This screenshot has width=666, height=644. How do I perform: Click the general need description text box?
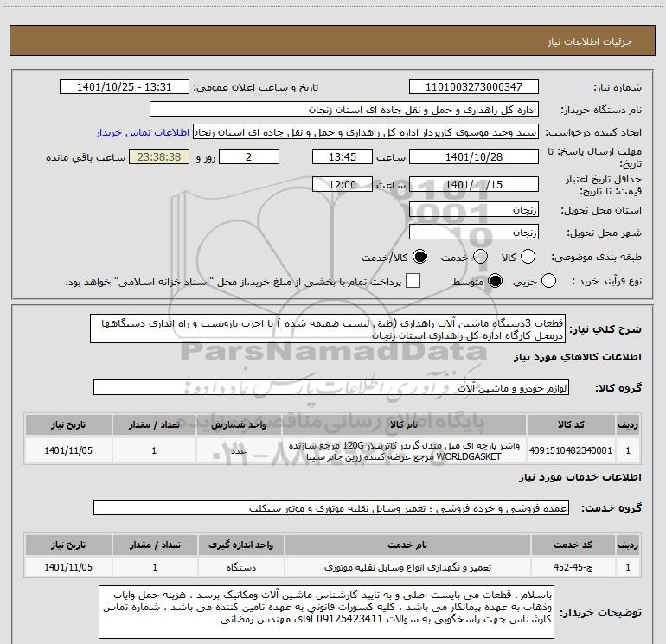tap(328, 329)
